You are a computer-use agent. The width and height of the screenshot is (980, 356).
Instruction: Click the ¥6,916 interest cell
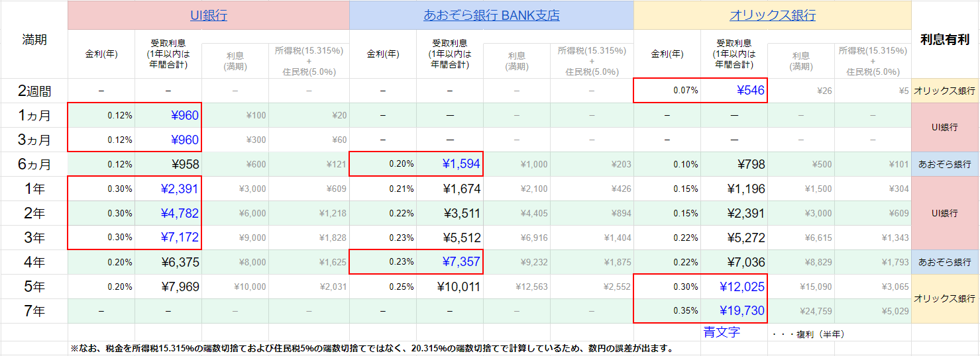(x=517, y=238)
